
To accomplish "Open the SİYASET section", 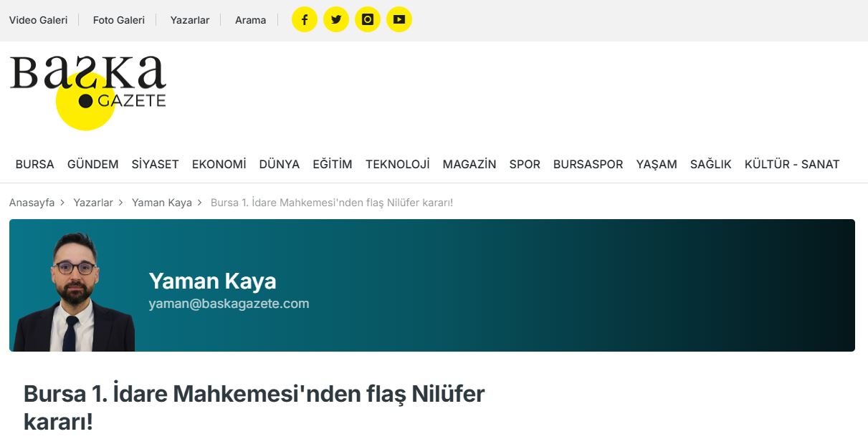I will click(155, 164).
